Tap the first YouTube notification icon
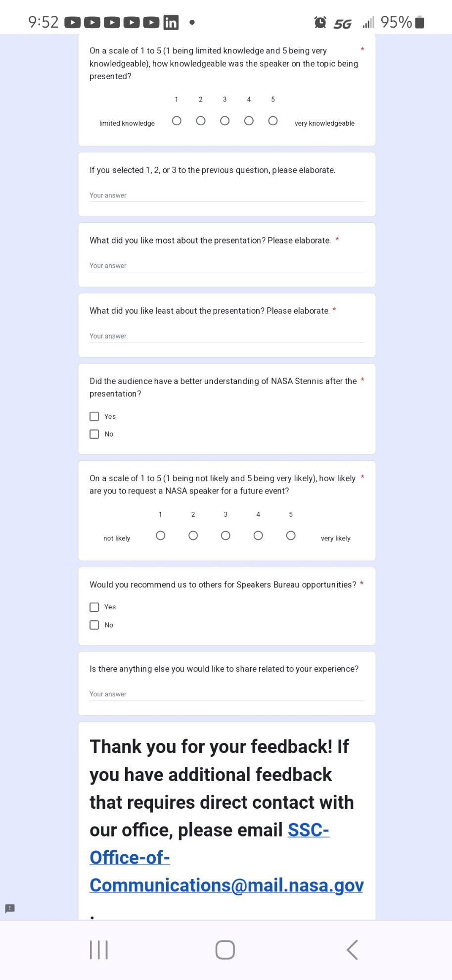The height and width of the screenshot is (980, 452). [73, 22]
